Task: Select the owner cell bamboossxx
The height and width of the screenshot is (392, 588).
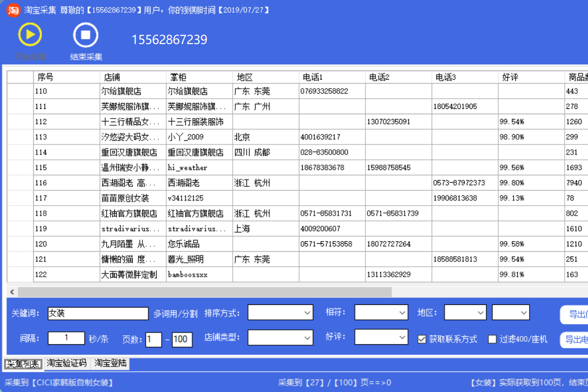Action: pos(199,275)
